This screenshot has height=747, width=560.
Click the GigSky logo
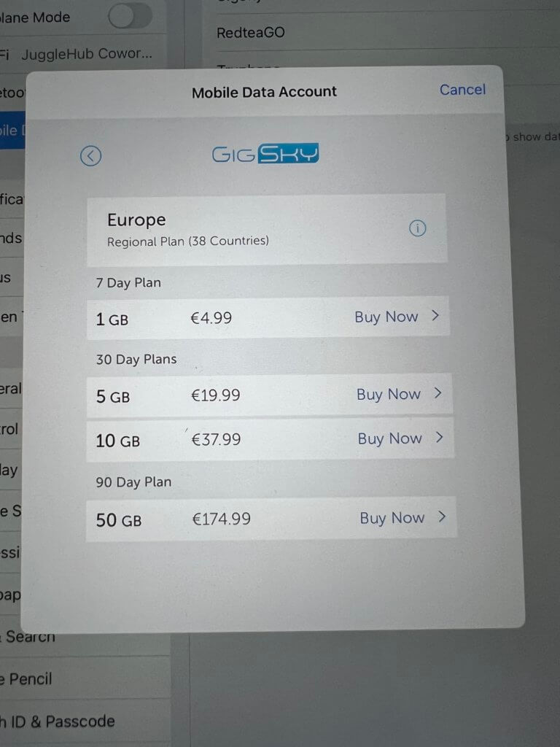point(265,153)
